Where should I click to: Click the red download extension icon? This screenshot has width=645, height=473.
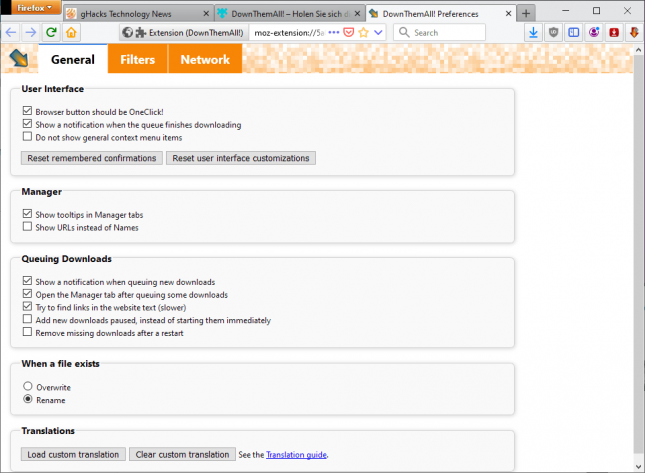click(x=614, y=32)
